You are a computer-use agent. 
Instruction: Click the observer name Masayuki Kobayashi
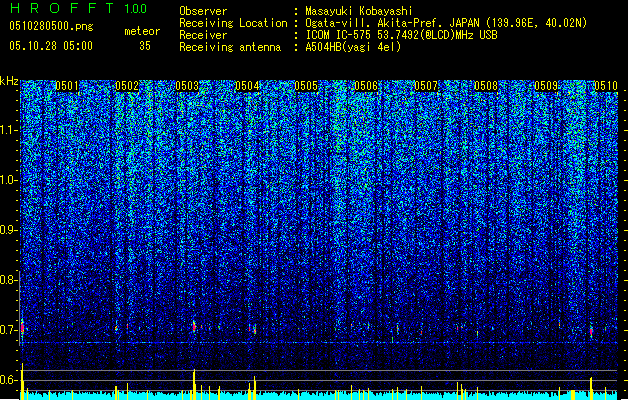359,11
